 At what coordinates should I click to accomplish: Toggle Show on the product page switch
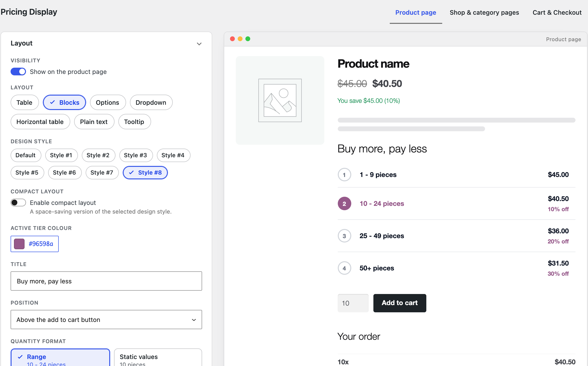(18, 72)
